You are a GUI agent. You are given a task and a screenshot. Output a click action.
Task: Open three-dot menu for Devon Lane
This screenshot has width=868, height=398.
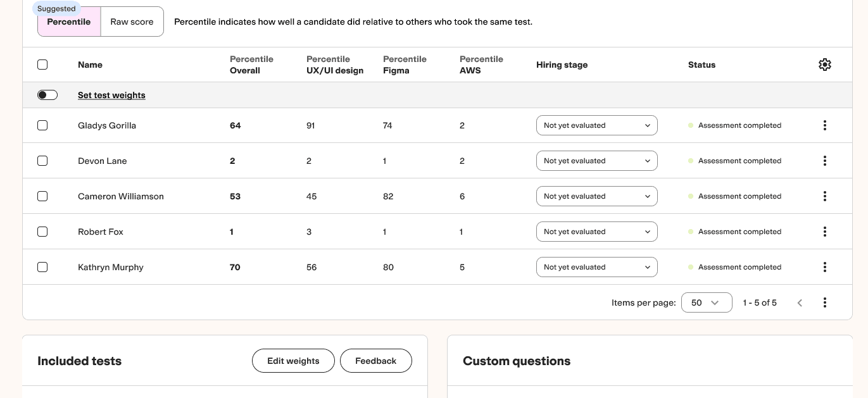click(824, 161)
